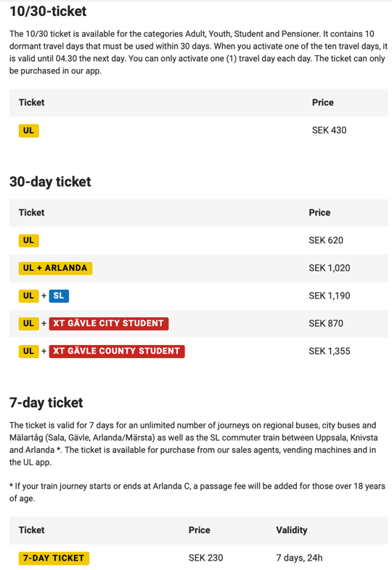Click the yellow 7-DAY TICKET badge
This screenshot has width=392, height=570.
click(54, 558)
